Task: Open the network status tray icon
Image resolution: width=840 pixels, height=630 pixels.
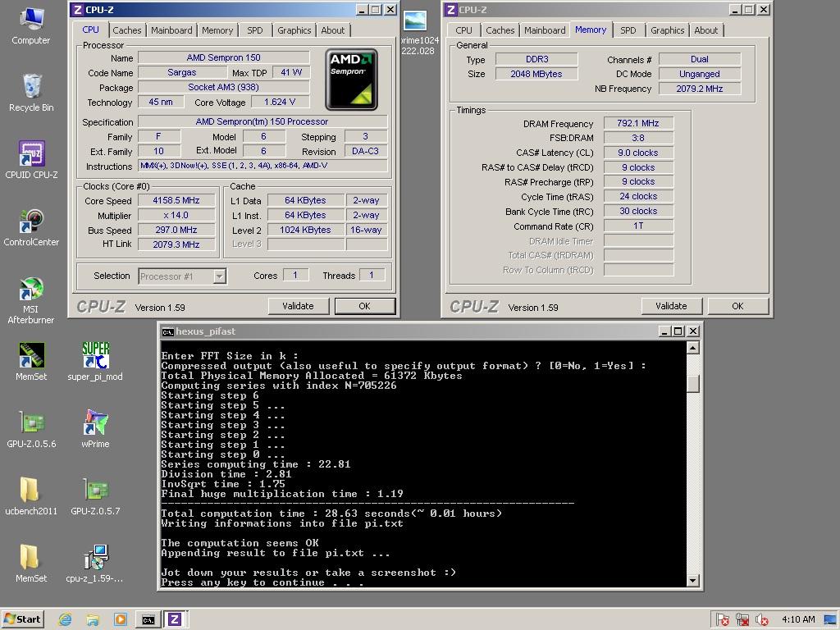Action: coord(742,620)
